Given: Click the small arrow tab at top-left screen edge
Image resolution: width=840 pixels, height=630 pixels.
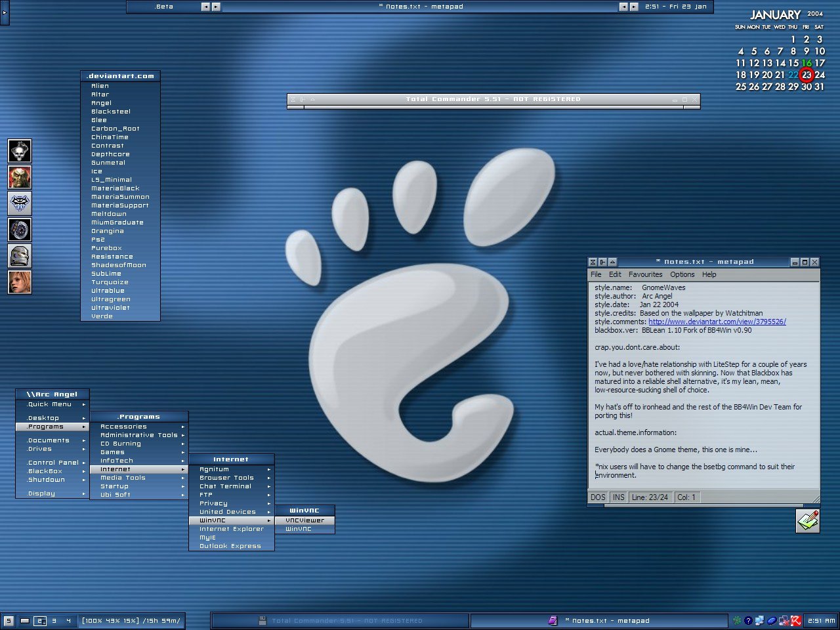Looking at the screenshot, I should pyautogui.click(x=4, y=12).
